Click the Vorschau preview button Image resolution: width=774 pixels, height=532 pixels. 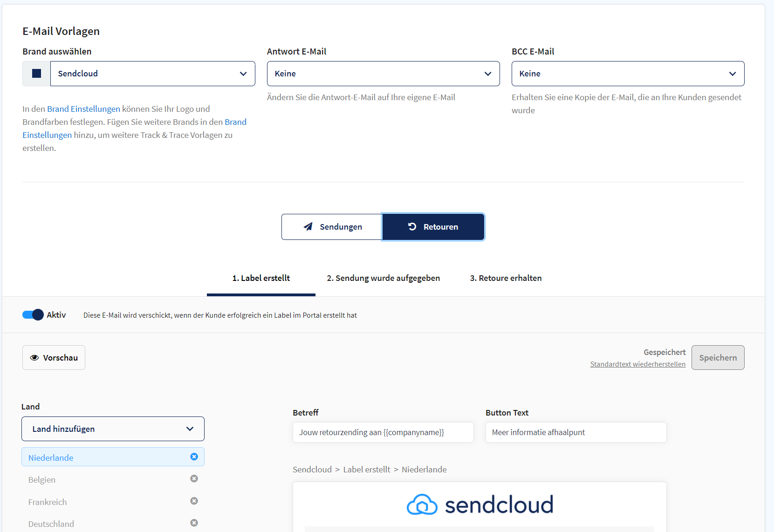click(x=54, y=358)
